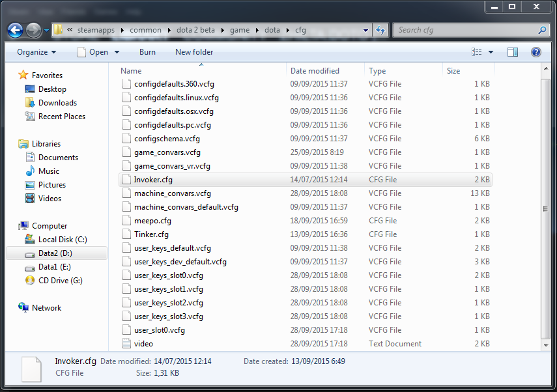The width and height of the screenshot is (557, 392).
Task: Expand arrow after dota breadcrumb
Action: coord(288,30)
